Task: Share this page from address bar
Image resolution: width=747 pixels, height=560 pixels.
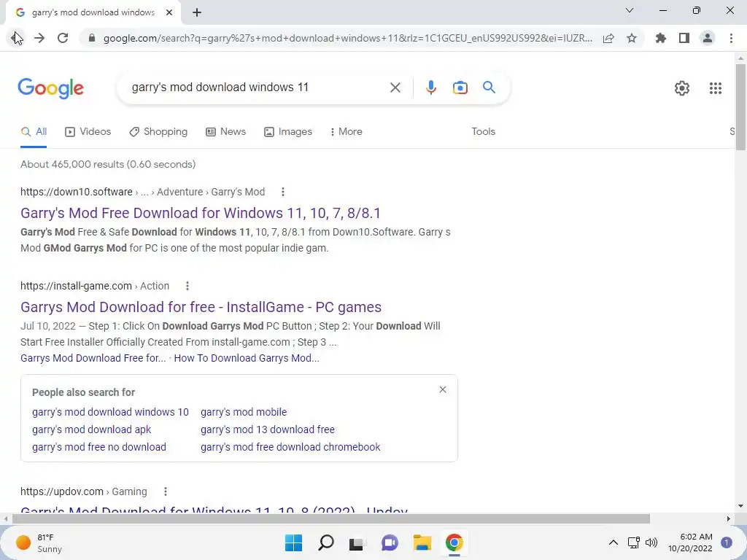Action: tap(608, 38)
